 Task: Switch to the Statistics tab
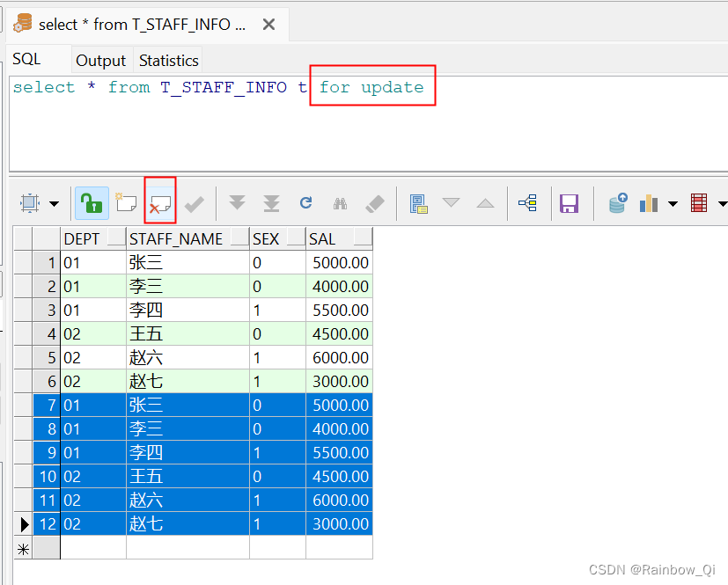pos(168,60)
